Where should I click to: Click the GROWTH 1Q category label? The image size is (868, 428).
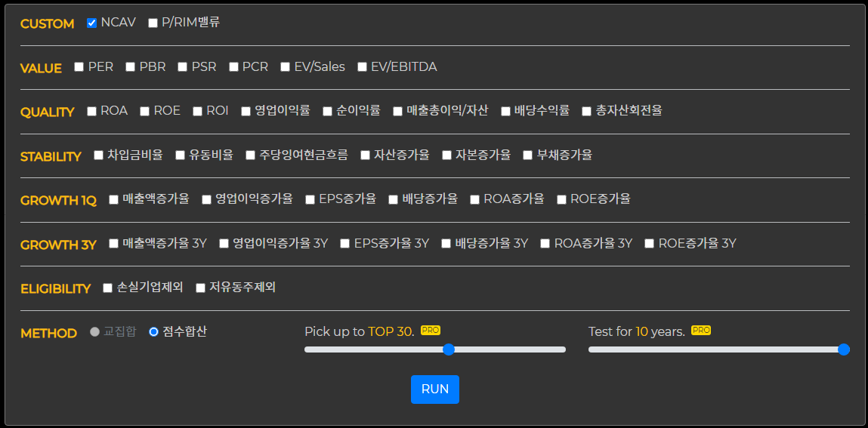coord(58,201)
